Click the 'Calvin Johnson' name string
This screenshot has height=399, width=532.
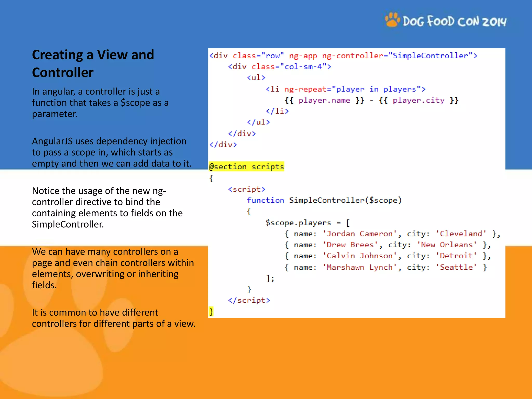pyautogui.click(x=360, y=256)
